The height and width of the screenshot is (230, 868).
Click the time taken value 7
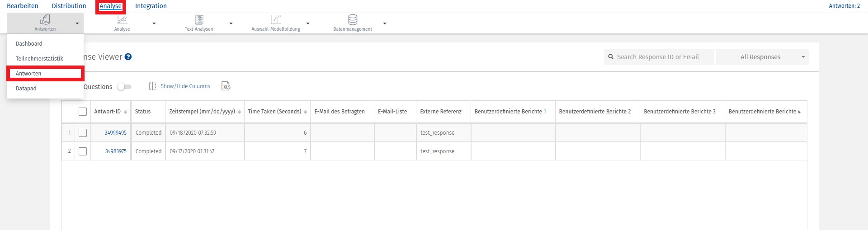pos(305,151)
